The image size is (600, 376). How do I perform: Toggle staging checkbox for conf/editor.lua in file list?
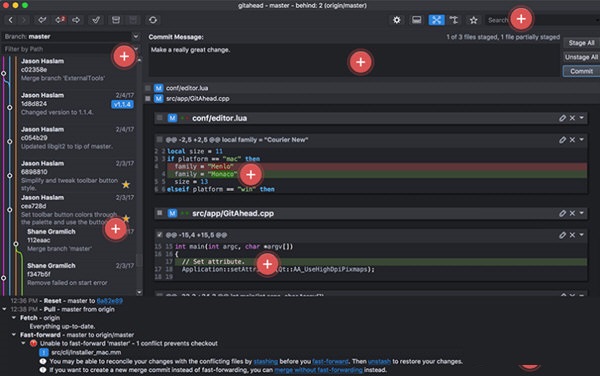pos(148,88)
